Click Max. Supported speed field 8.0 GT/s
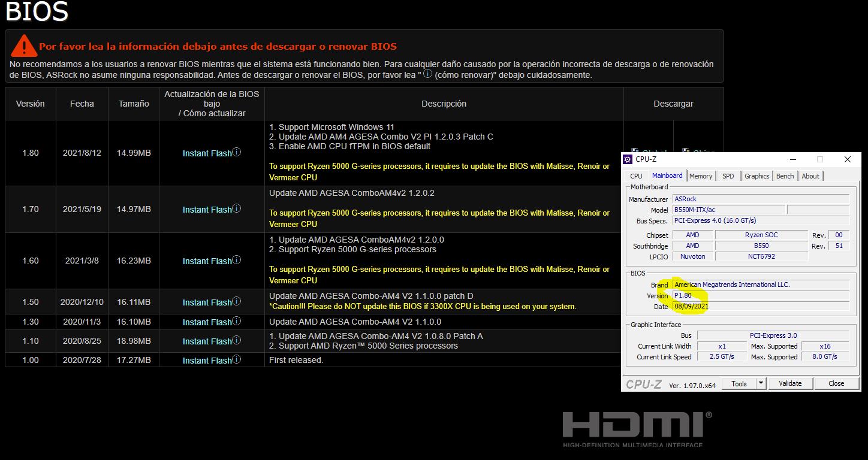Viewport: 868px width, 460px height. click(824, 357)
